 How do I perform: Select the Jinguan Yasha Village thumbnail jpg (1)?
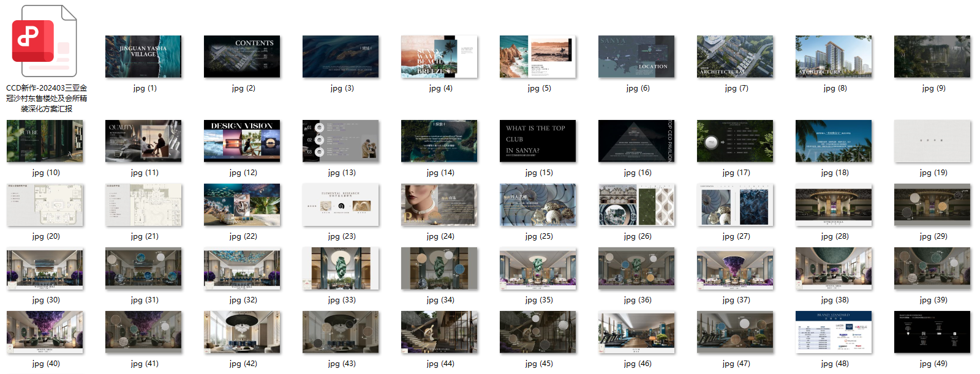click(143, 56)
